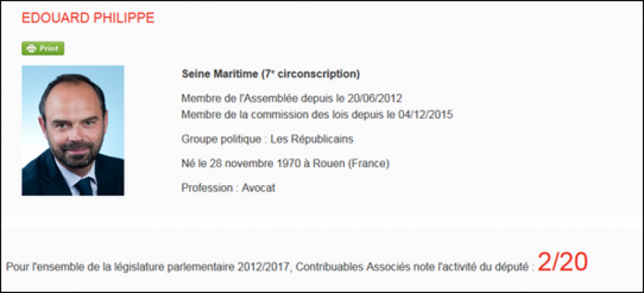This screenshot has height=293, width=644.
Task: Select the date 04/12/2015
Action: [426, 115]
